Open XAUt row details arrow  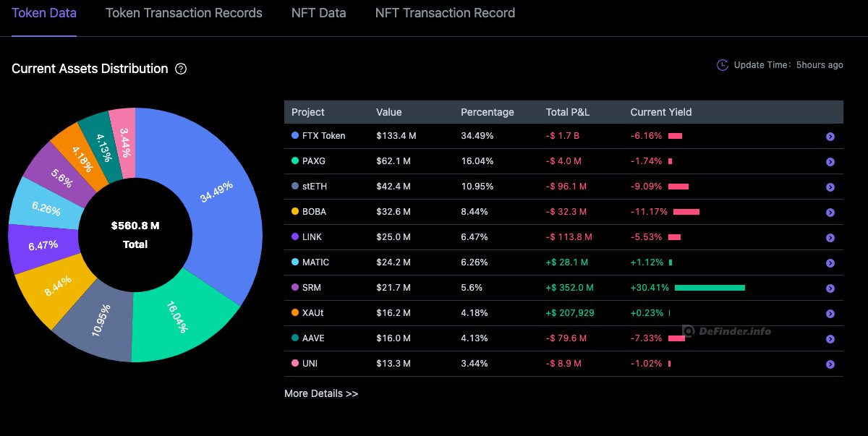click(830, 314)
